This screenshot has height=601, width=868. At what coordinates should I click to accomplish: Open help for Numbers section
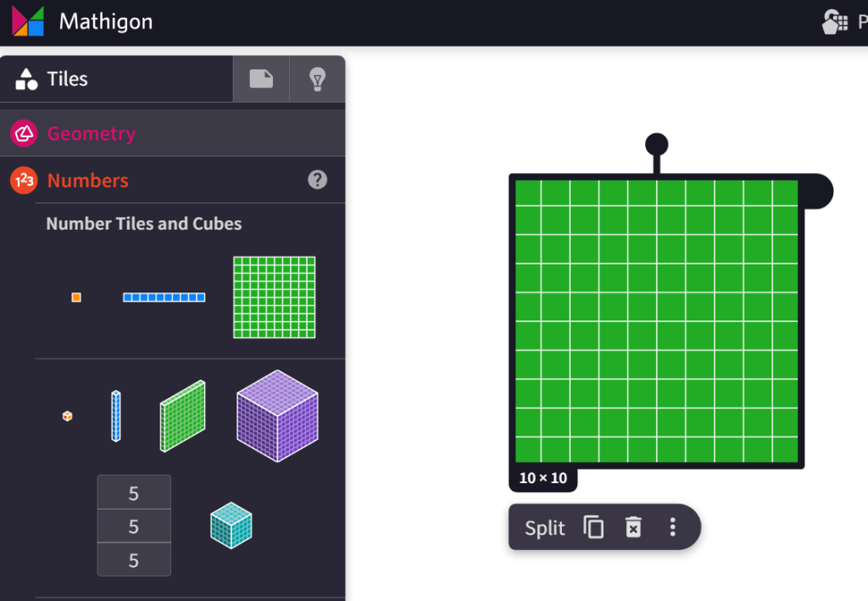coord(317,180)
